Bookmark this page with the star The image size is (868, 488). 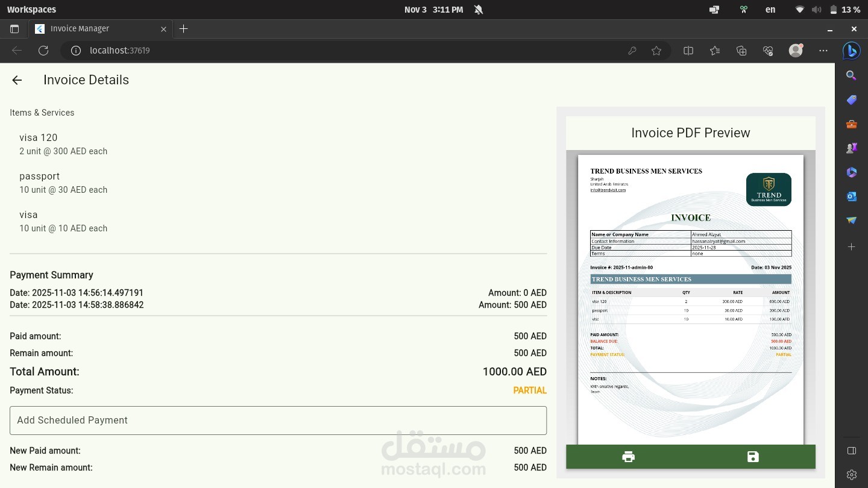[656, 51]
